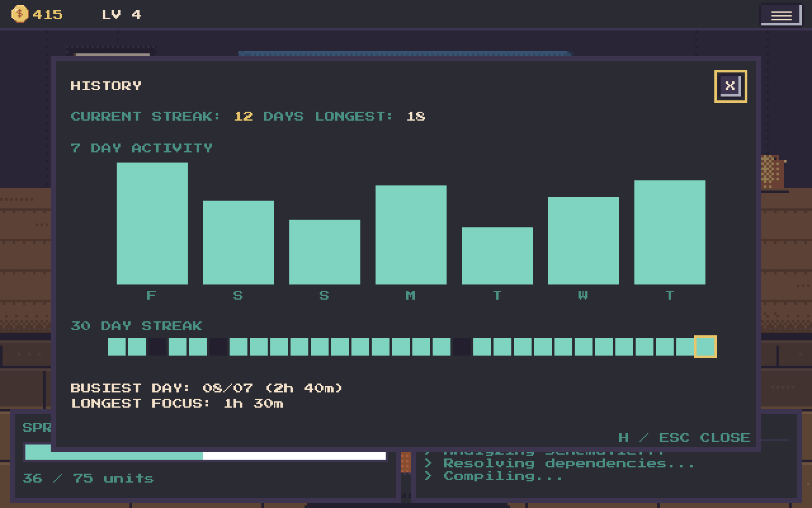Click the "W" day label under the chart
The width and height of the screenshot is (812, 508).
click(583, 295)
